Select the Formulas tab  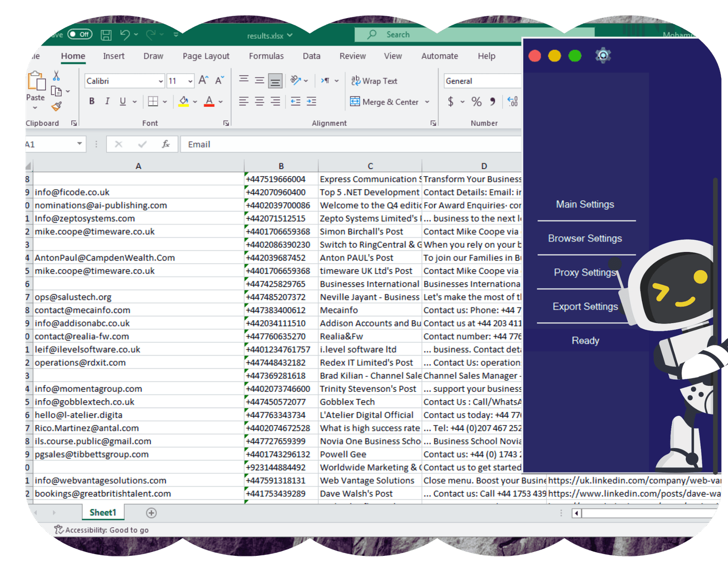click(266, 56)
